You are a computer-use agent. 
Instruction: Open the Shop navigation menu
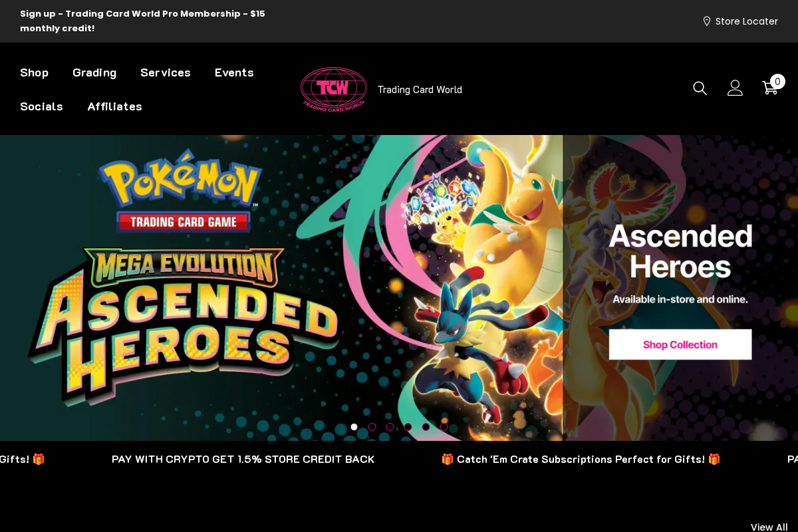tap(34, 72)
